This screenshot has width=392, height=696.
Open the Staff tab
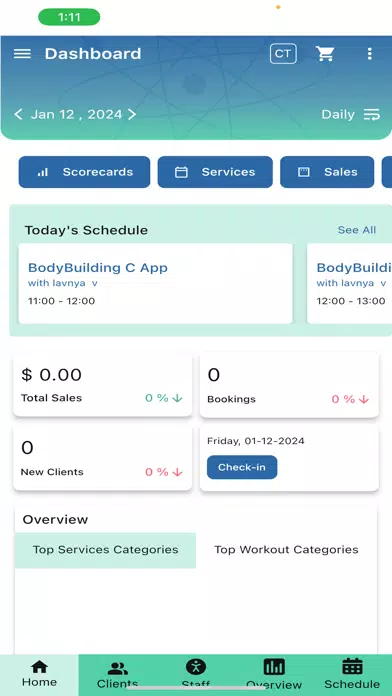(196, 675)
